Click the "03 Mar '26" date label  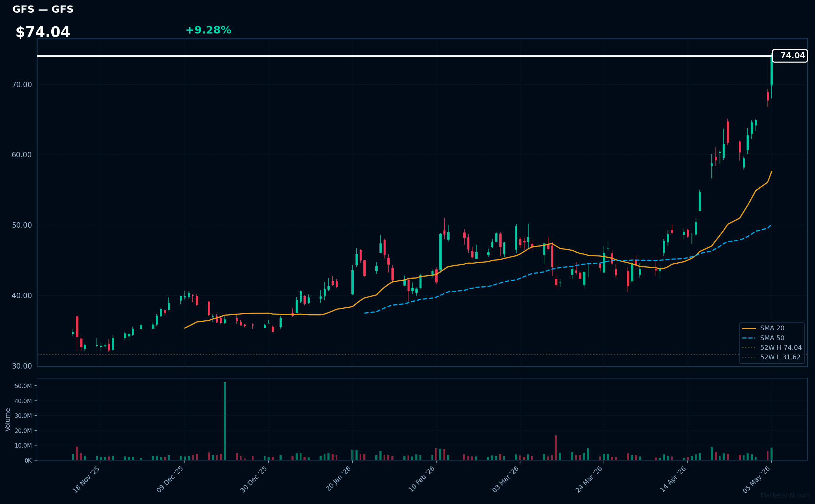[505, 479]
